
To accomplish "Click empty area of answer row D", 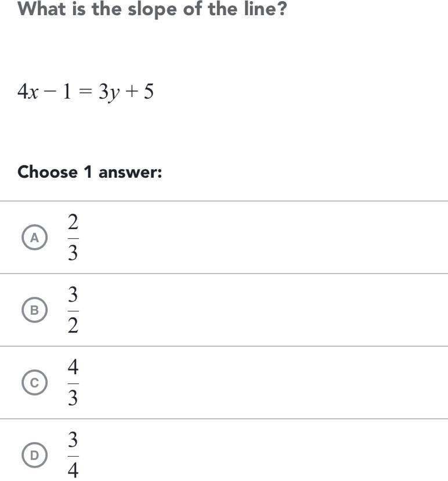I will click(261, 455).
